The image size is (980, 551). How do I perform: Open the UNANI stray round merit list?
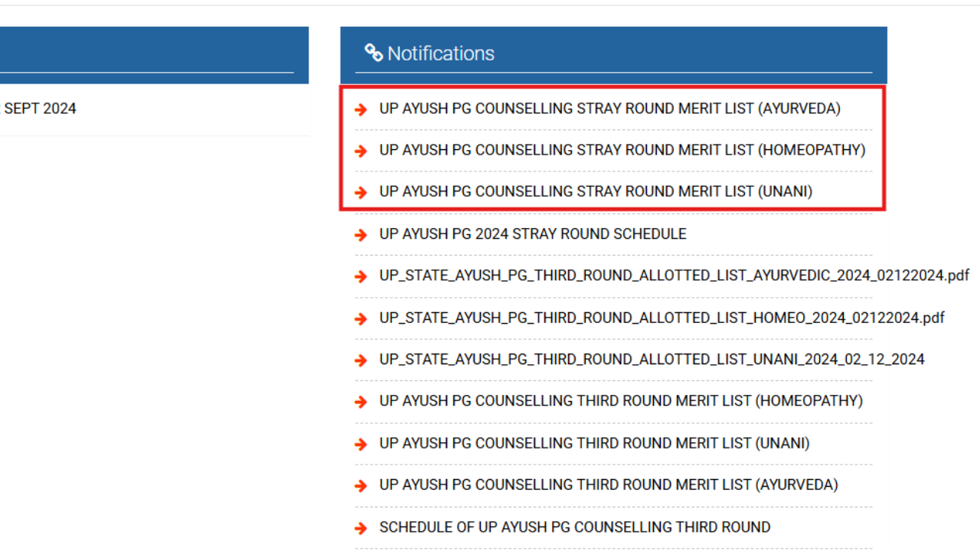tap(596, 191)
